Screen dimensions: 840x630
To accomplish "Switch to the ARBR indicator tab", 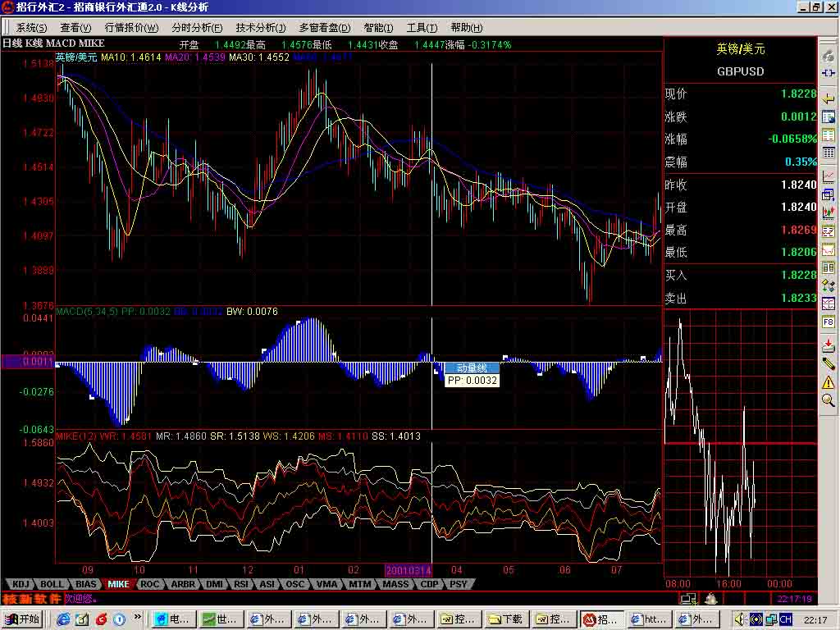I will click(x=183, y=584).
